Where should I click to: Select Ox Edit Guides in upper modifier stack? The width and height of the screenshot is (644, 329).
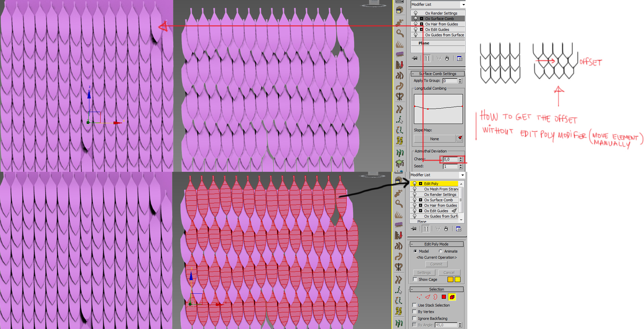[437, 30]
